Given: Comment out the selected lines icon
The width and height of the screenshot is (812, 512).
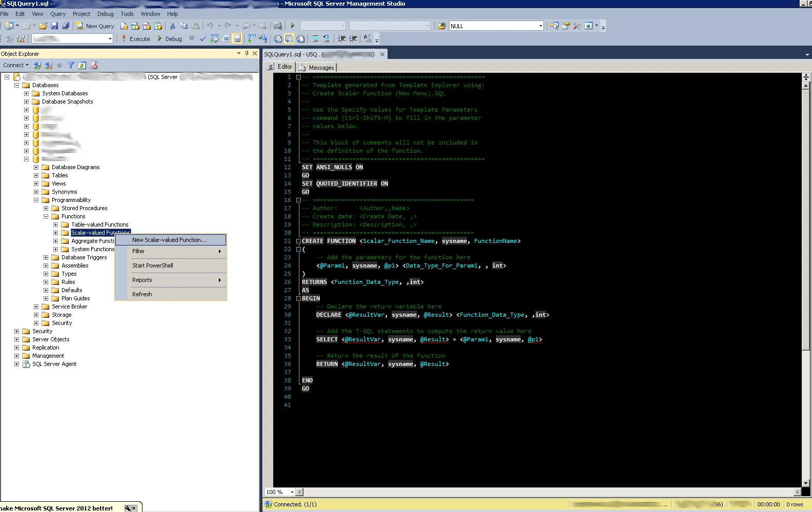Looking at the screenshot, I should (x=315, y=38).
